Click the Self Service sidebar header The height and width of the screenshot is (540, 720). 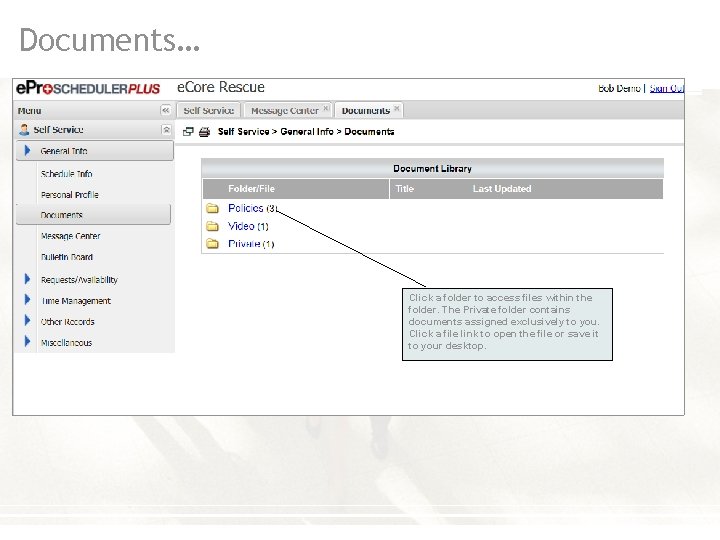95,129
